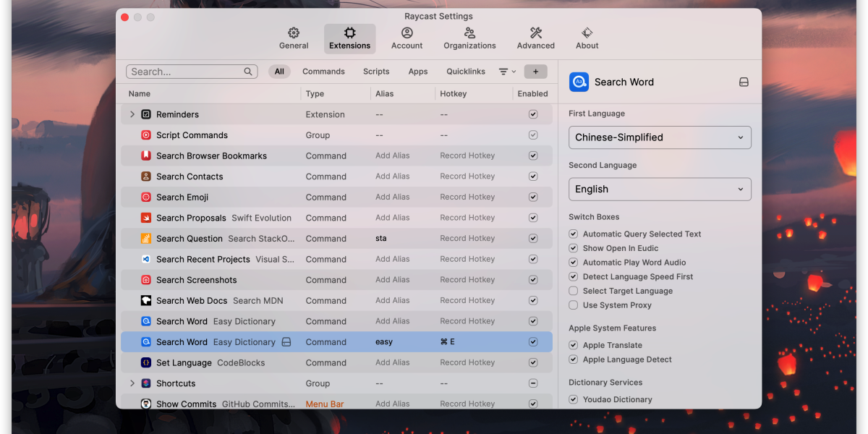Click the Search Browser Bookmarks icon

(146, 156)
